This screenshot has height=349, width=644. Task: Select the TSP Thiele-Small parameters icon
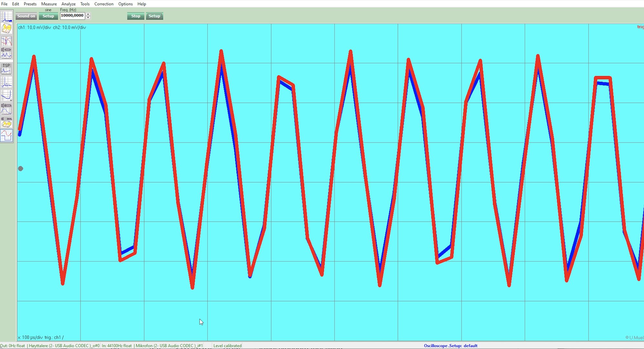tap(6, 69)
